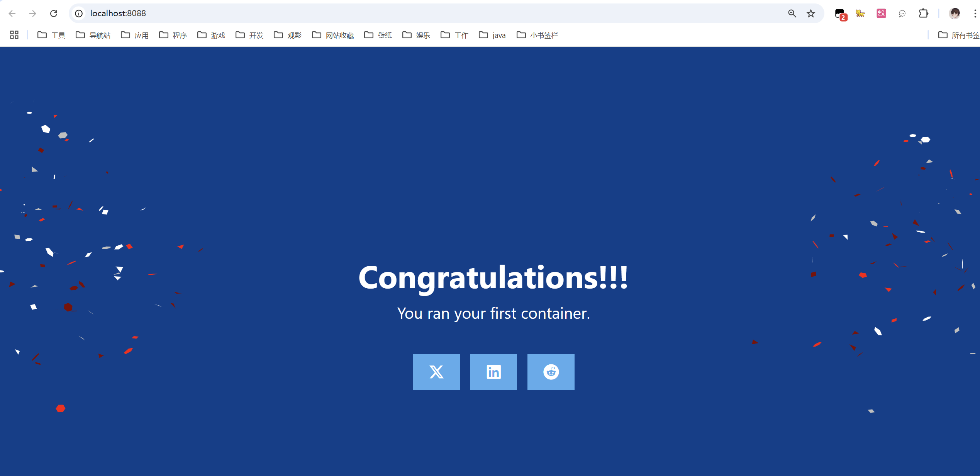Expand the 工具 bookmark folder
Viewport: 980px width, 476px height.
[51, 35]
